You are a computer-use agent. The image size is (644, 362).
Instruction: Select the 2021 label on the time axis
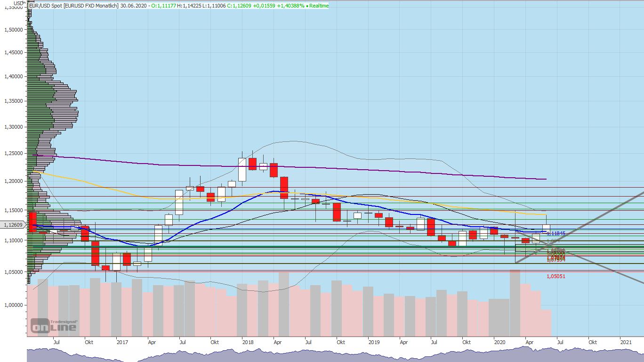pos(626,343)
